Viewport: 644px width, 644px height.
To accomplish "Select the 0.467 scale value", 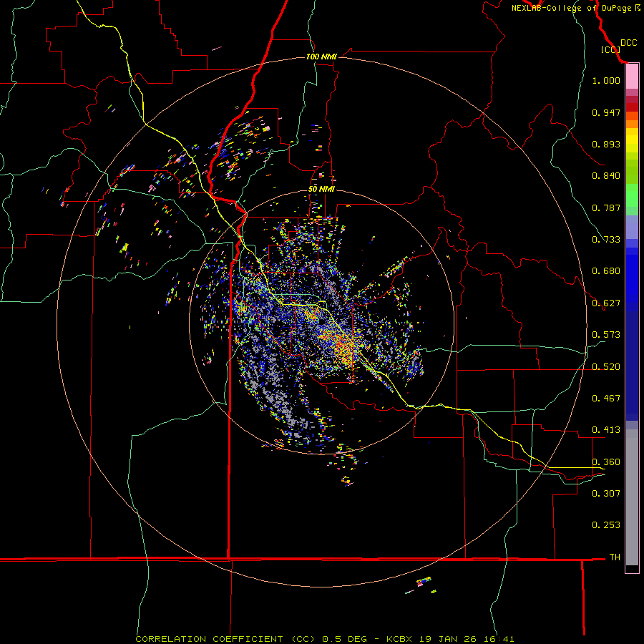I will click(606, 399).
